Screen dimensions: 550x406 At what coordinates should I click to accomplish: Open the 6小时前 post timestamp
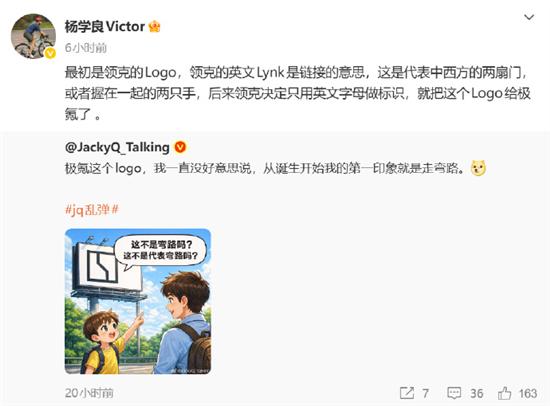click(86, 48)
